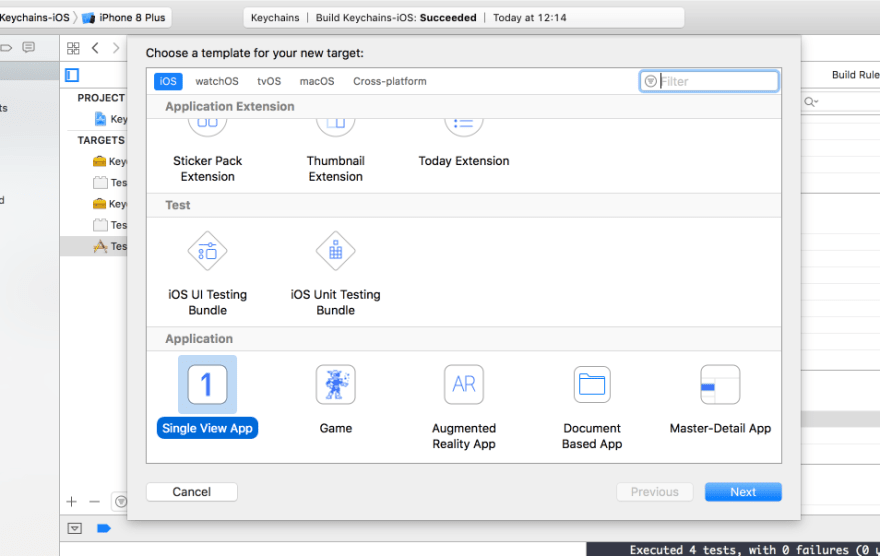Choose the Today Extension icon
The height and width of the screenshot is (556, 880).
point(464,127)
